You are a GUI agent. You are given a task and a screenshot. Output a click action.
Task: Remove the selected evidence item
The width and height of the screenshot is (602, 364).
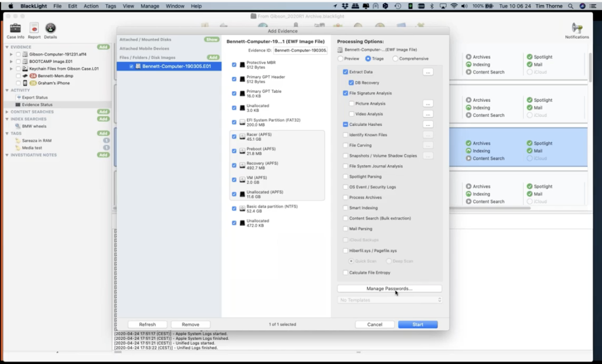click(190, 325)
